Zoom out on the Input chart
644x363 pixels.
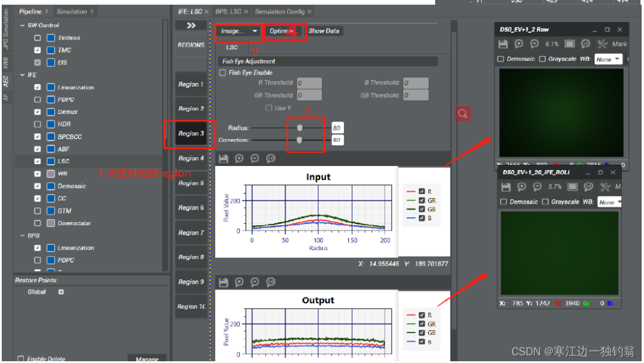coord(255,159)
